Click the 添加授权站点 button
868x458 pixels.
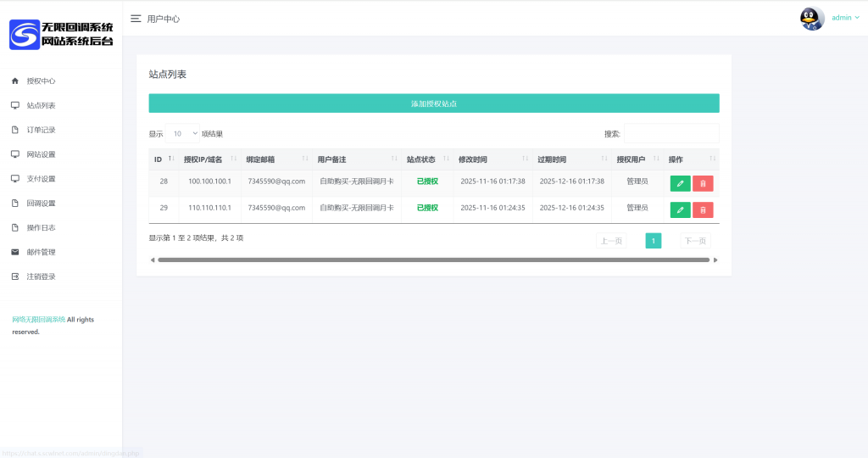(434, 103)
